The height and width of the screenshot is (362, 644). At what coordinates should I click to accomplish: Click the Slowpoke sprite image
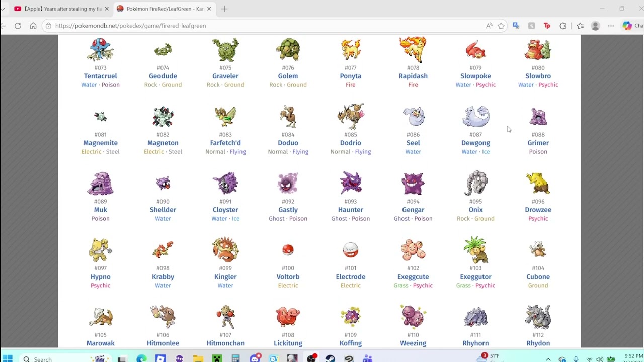475,49
